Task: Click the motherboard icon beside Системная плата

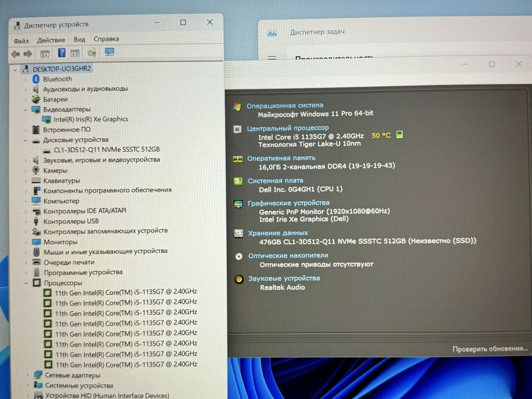Action: click(238, 181)
